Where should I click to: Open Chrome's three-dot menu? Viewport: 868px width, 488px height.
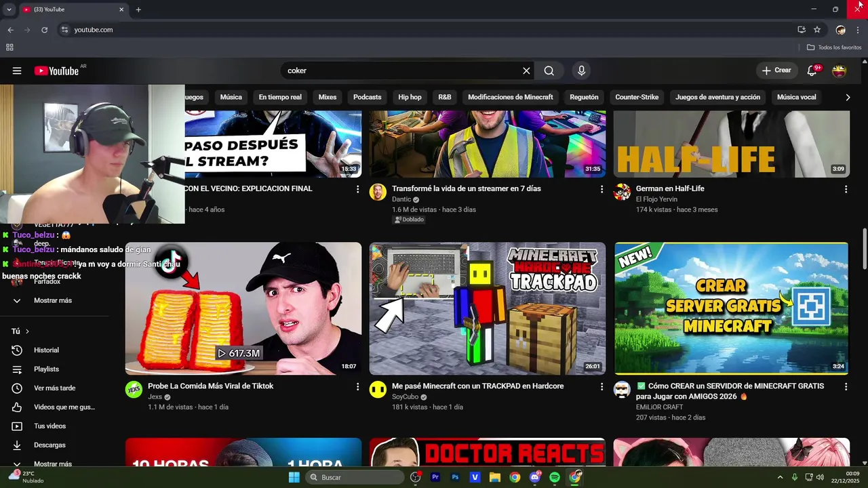tap(858, 30)
